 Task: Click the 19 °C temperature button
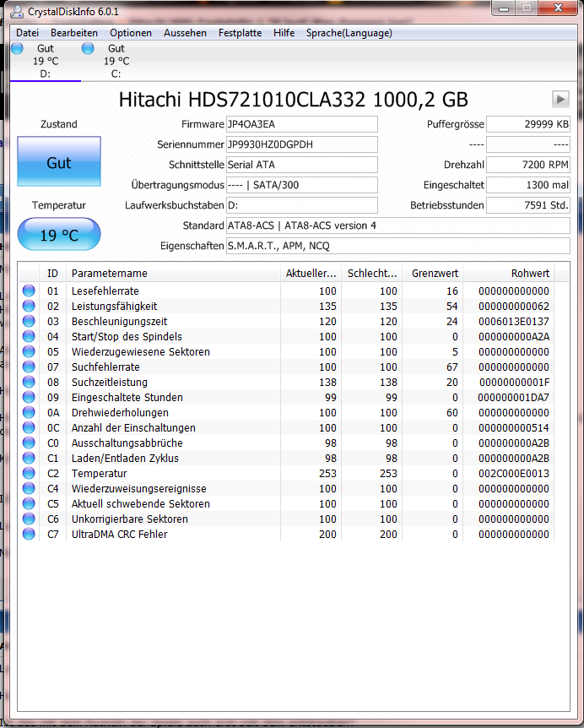59,235
